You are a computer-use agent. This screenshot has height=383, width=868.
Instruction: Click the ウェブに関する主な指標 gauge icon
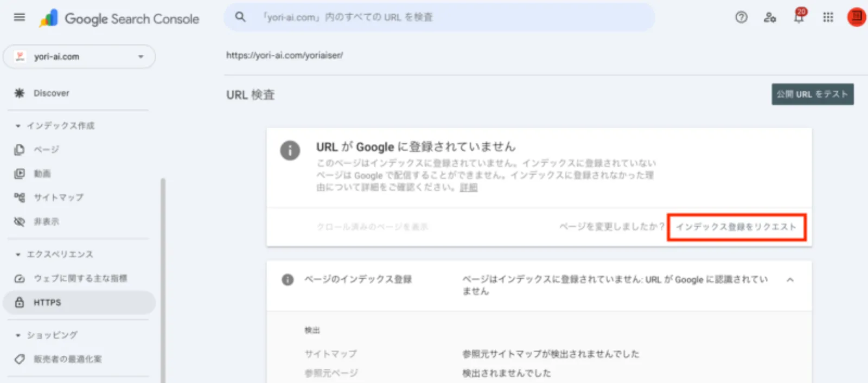point(20,278)
